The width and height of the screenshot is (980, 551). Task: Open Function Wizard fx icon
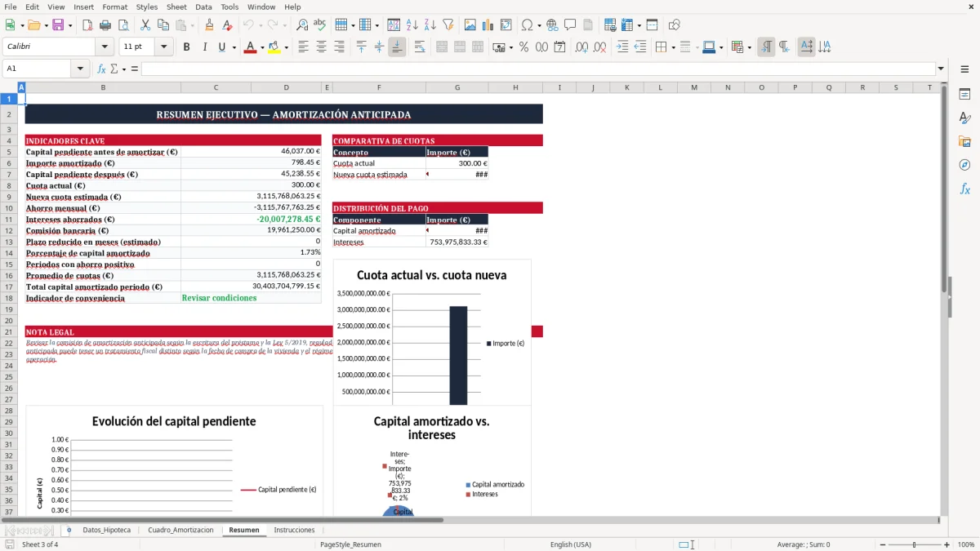(102, 69)
